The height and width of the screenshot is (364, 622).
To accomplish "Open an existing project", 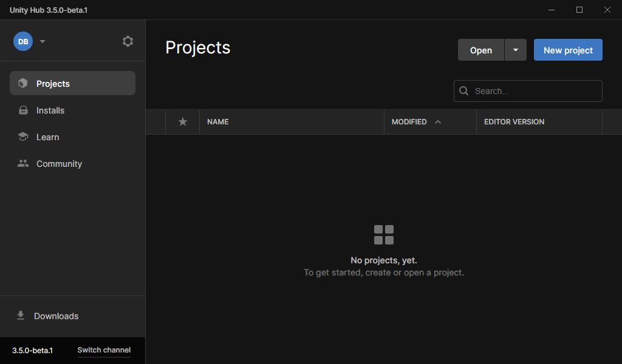I will pos(480,50).
